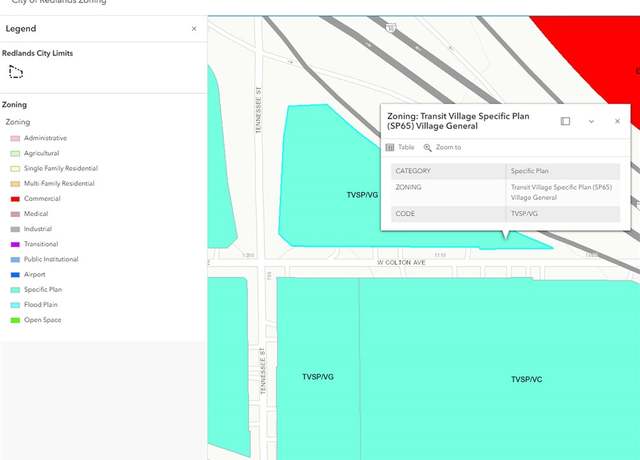The height and width of the screenshot is (460, 640).
Task: Dock the zoning popup
Action: click(565, 121)
